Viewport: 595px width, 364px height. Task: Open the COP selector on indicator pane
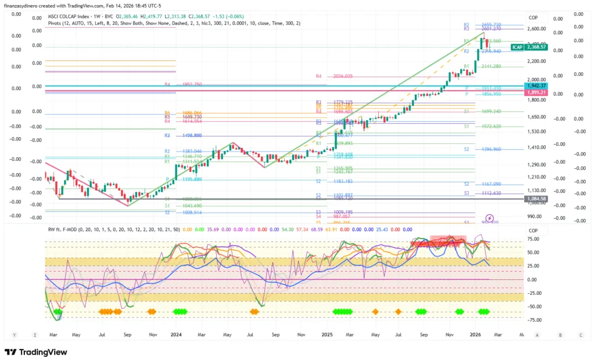533,229
